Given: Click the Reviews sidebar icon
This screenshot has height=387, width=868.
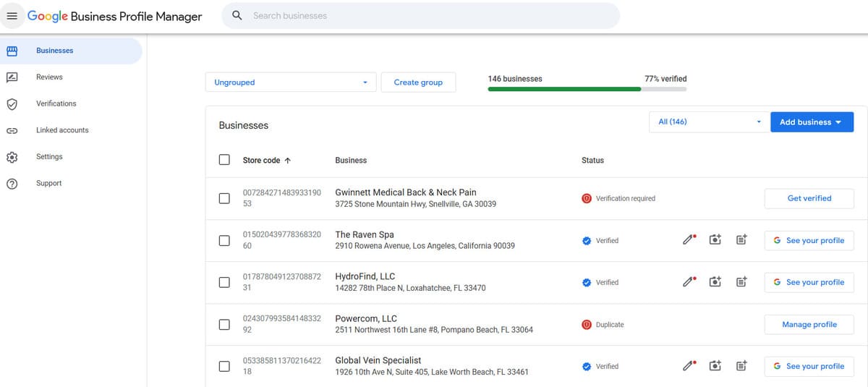Looking at the screenshot, I should click(12, 77).
